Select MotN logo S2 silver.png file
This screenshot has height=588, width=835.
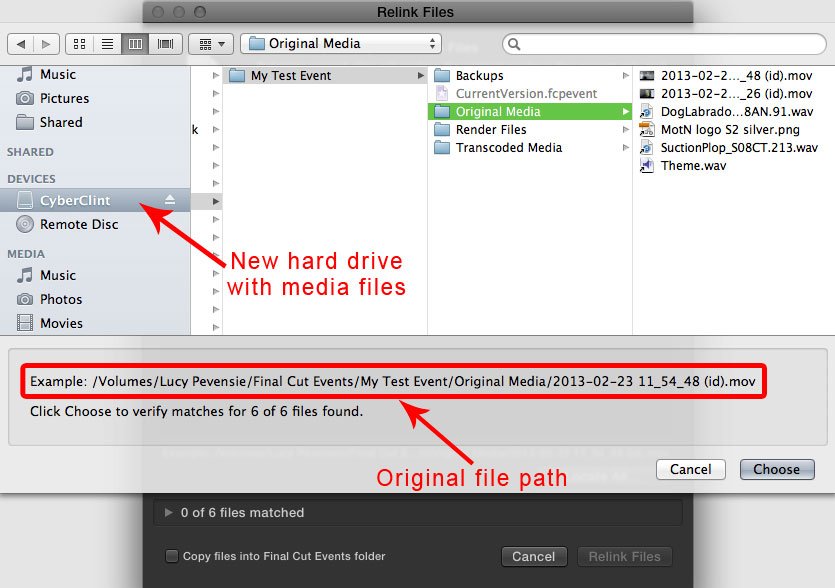[734, 129]
